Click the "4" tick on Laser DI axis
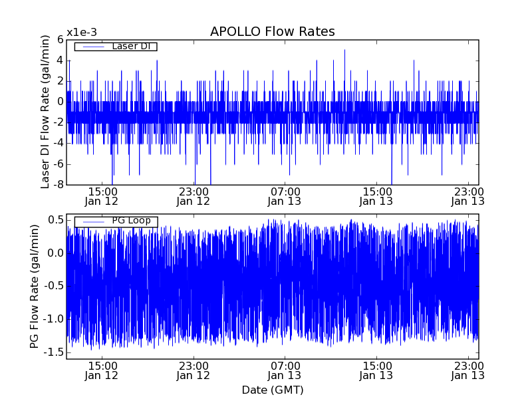The height and width of the screenshot is (399, 532). point(61,61)
